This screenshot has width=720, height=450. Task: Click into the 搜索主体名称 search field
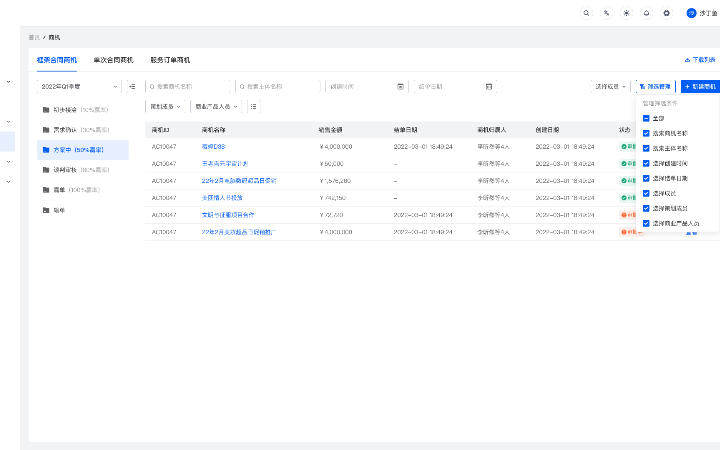tap(278, 86)
